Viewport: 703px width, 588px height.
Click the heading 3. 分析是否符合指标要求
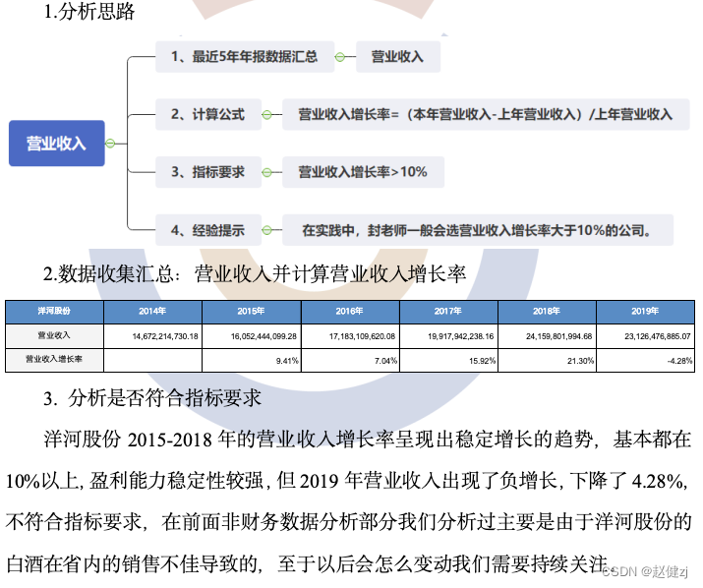click(x=152, y=398)
